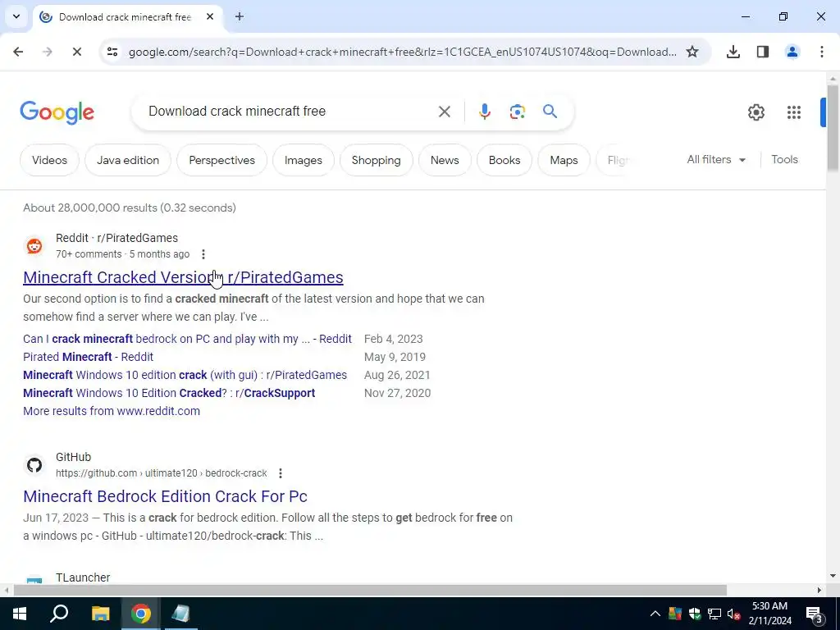Open Minecraft Cracked Version r/PiratedGames result
Screen dimensions: 840x630
point(183,277)
